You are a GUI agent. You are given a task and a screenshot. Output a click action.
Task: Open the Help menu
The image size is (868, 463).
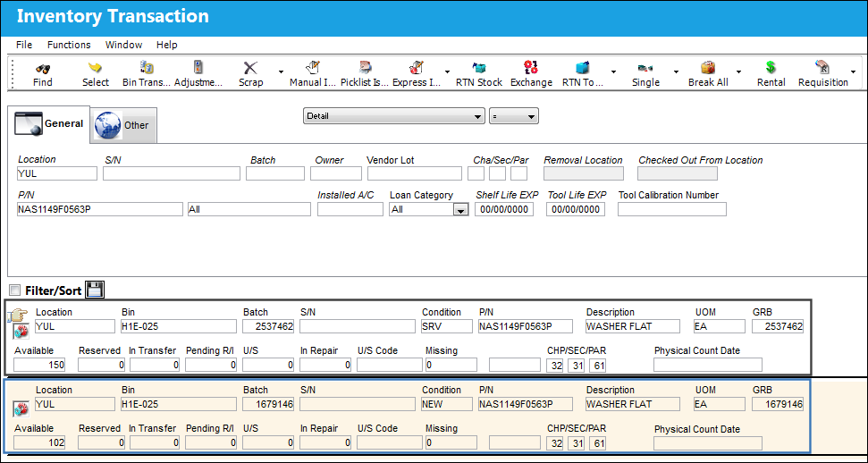coord(166,45)
